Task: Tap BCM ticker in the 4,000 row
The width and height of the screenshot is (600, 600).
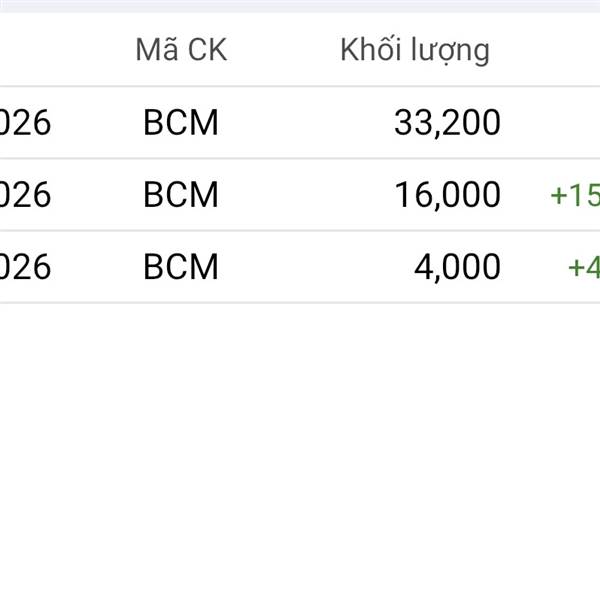Action: click(181, 267)
